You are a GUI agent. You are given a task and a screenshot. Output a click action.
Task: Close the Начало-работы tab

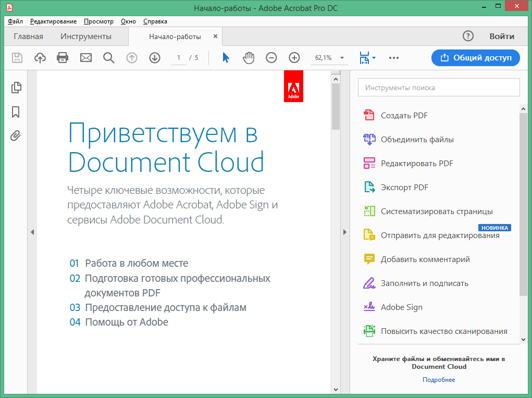click(x=215, y=36)
